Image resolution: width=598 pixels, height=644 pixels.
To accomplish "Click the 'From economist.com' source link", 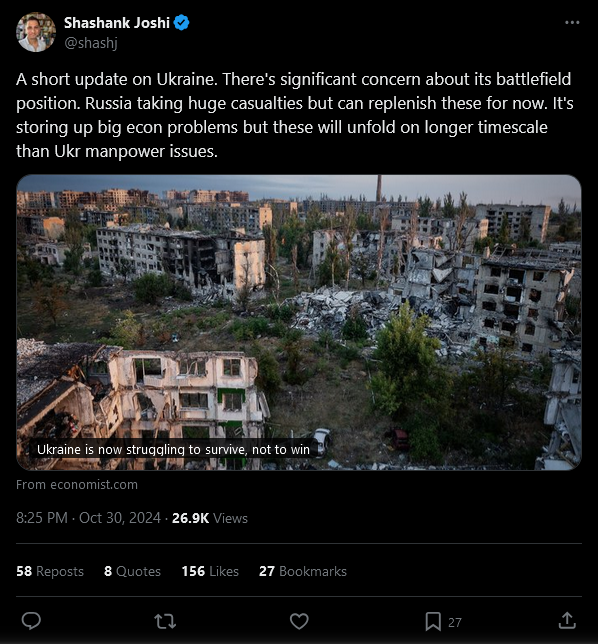I will (77, 485).
